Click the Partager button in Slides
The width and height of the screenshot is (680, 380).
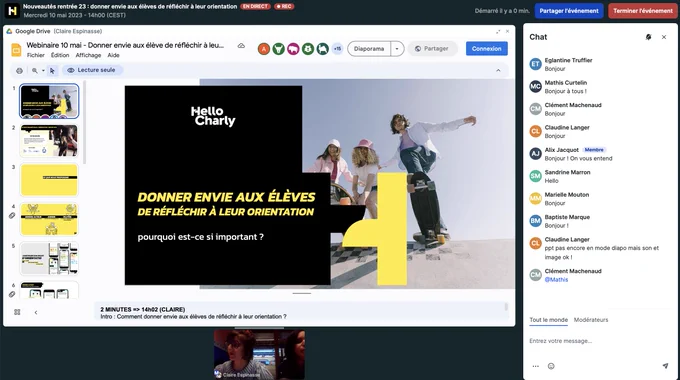click(432, 49)
